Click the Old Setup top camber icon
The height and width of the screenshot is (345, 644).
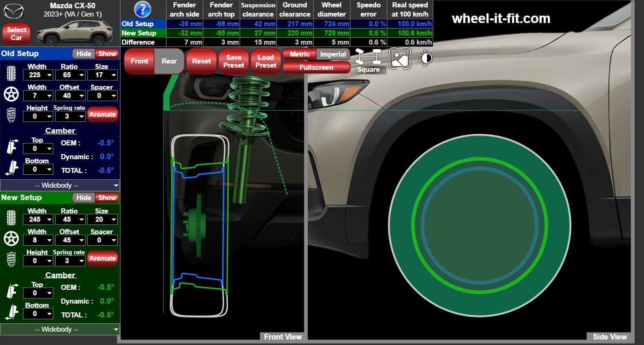(x=11, y=147)
